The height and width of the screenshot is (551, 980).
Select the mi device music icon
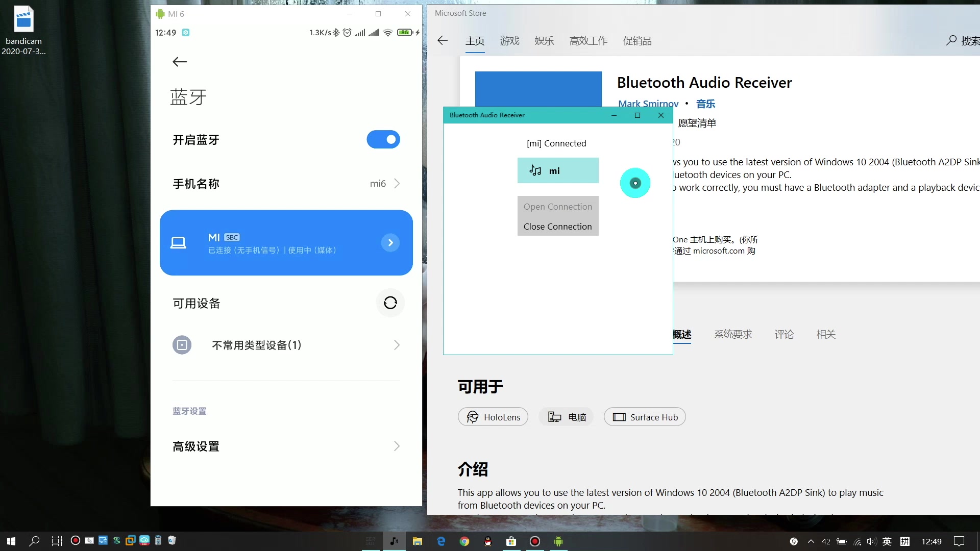(x=535, y=170)
